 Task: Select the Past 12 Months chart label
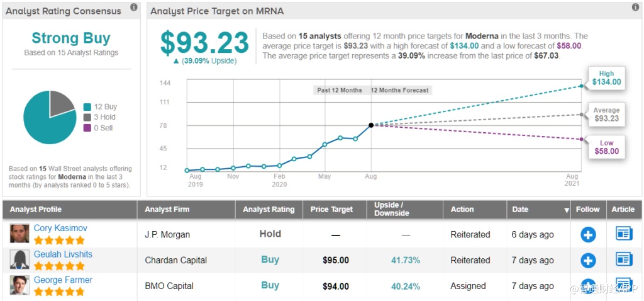(340, 90)
